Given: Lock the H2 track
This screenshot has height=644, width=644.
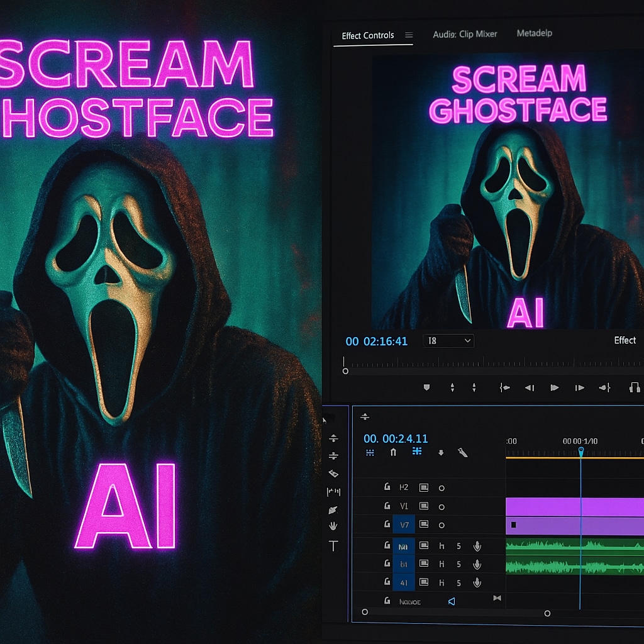Looking at the screenshot, I should click(x=387, y=487).
